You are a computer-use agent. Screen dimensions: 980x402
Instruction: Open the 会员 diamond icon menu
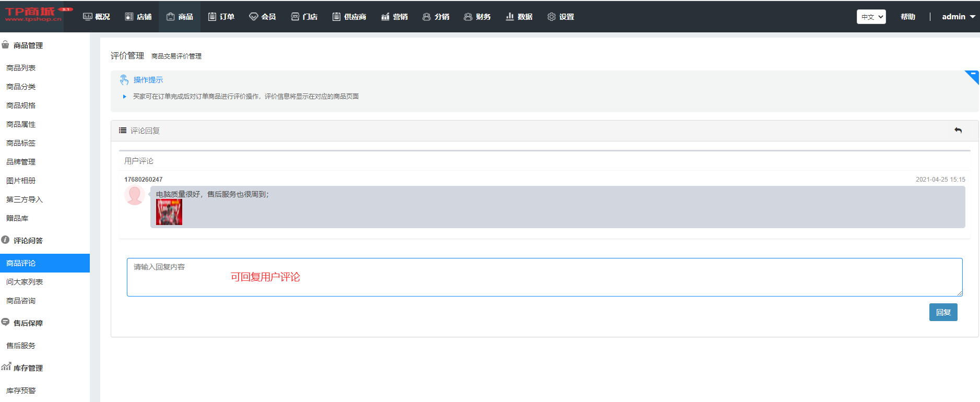coord(262,17)
